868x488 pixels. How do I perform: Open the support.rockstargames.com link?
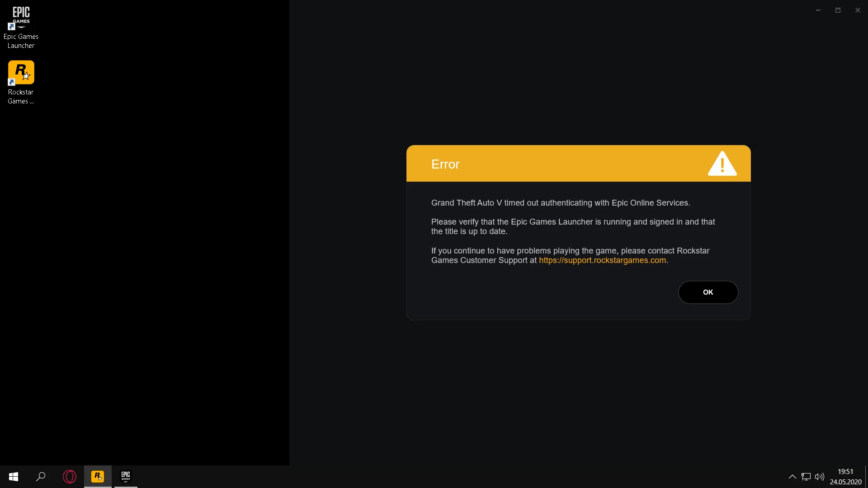point(602,260)
